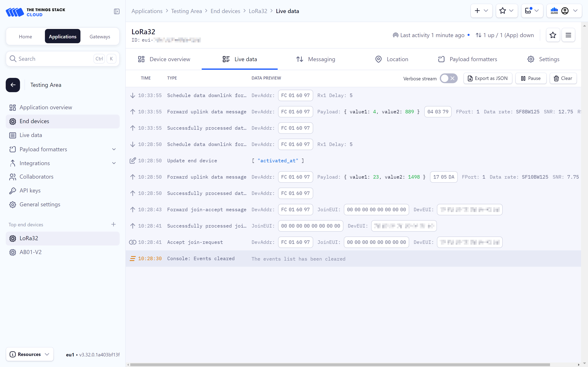
Task: Click the Collaborators sidebar icon
Action: click(13, 177)
